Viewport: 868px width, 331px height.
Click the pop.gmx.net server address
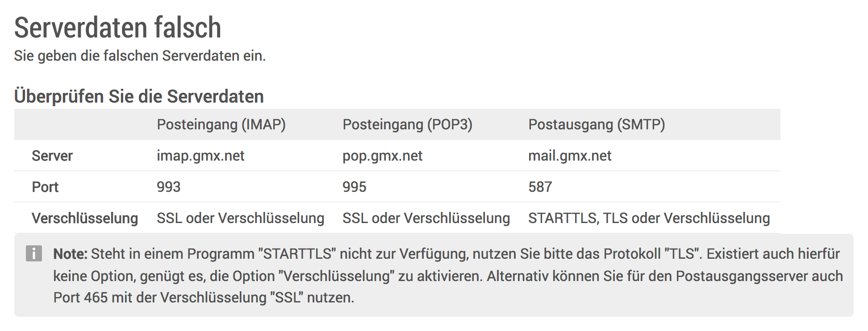tap(382, 156)
